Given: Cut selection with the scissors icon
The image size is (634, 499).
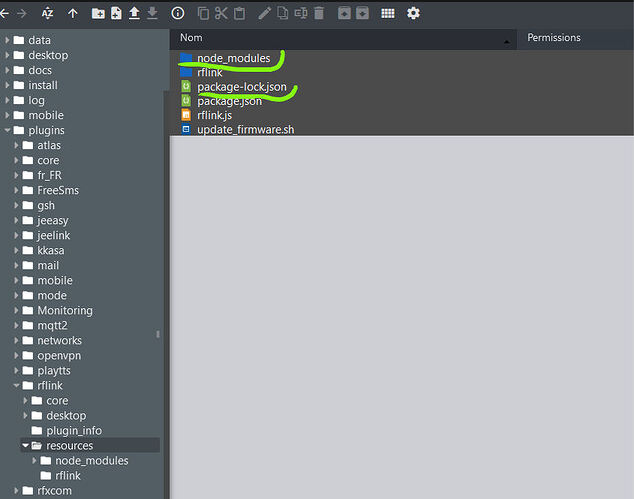Looking at the screenshot, I should (221, 13).
